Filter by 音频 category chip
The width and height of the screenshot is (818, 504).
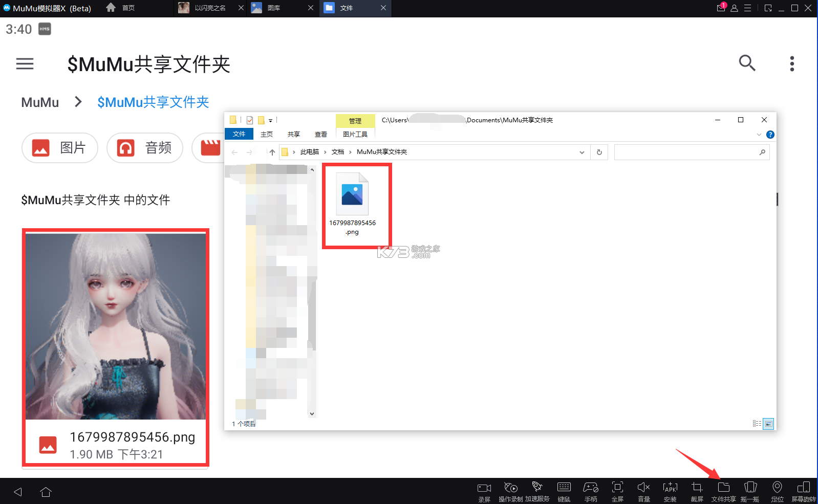(x=145, y=148)
